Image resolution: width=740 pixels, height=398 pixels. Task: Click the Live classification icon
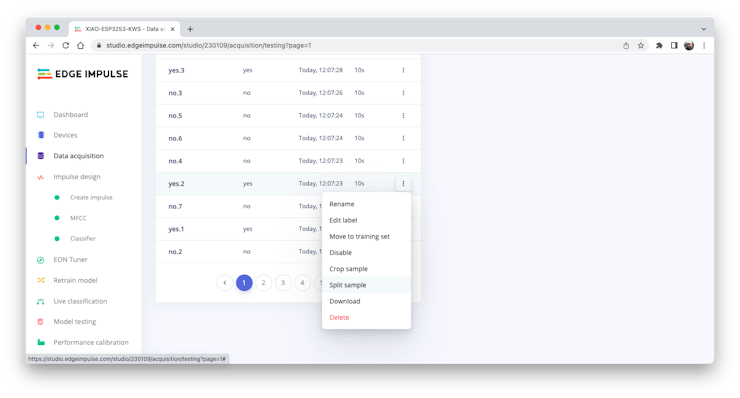[41, 301]
